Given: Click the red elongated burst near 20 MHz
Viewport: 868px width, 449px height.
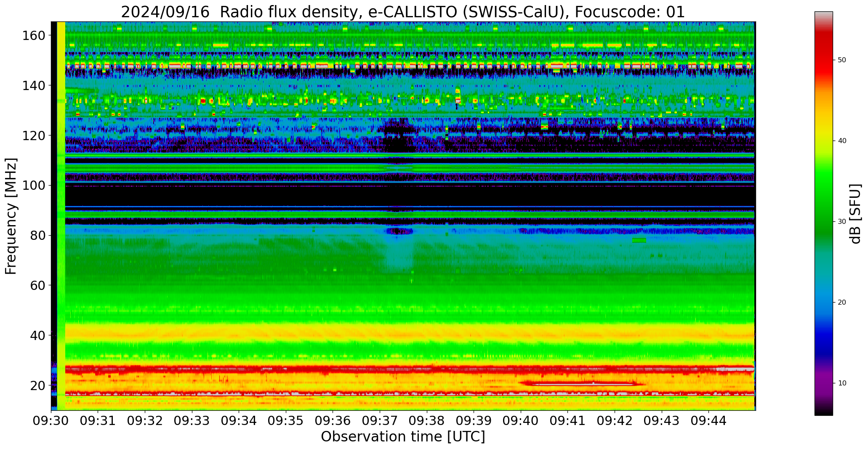Looking at the screenshot, I should 582,383.
